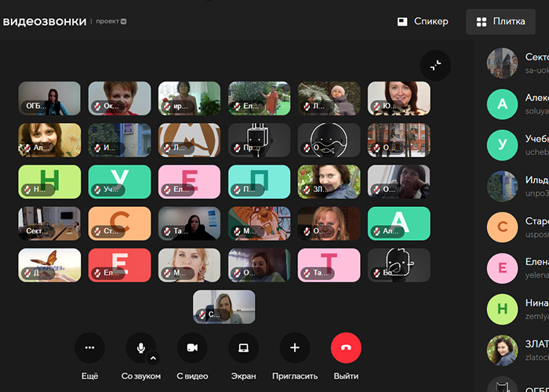The width and height of the screenshot is (549, 392).
Task: Select the Ал… woman with flowers tile
Action: tap(49, 140)
